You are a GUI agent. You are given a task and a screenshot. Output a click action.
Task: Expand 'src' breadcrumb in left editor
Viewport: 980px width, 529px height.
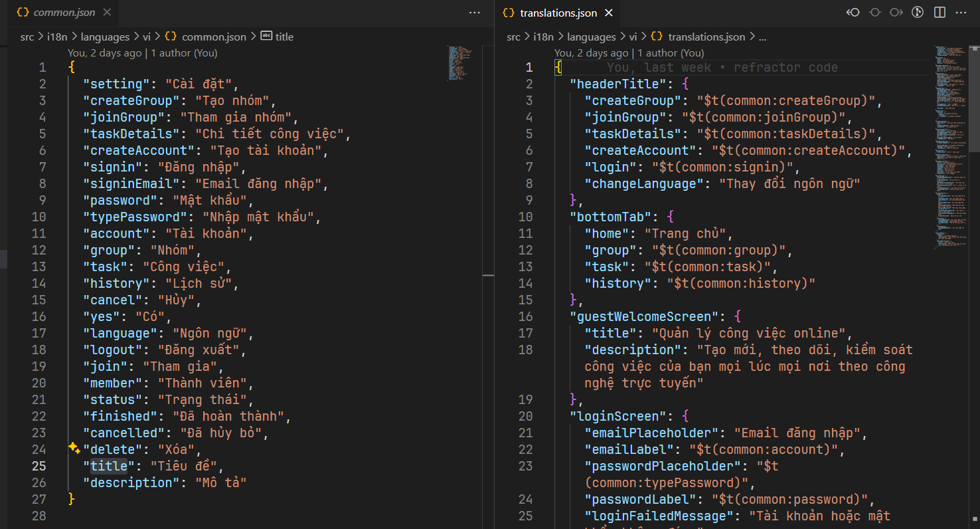(x=27, y=37)
